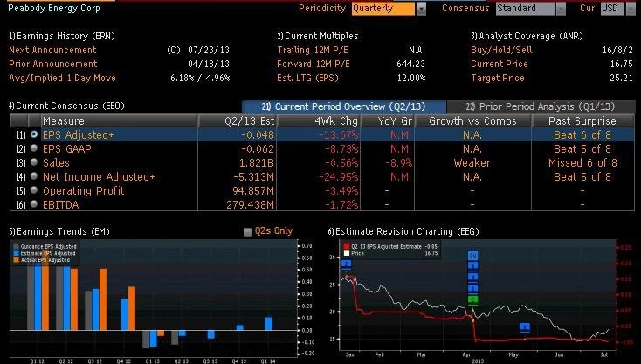Open 5) Earnings Trends (EM)
Image resolution: width=641 pixels, height=364 pixels.
click(x=59, y=231)
